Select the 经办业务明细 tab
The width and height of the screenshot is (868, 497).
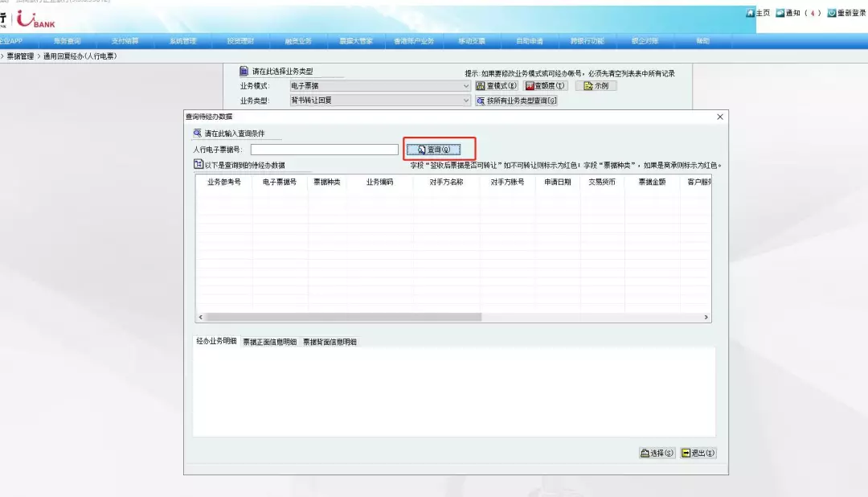pos(217,341)
